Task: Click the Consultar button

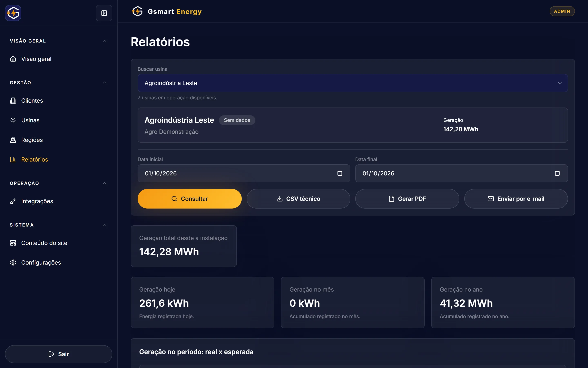Action: (189, 199)
